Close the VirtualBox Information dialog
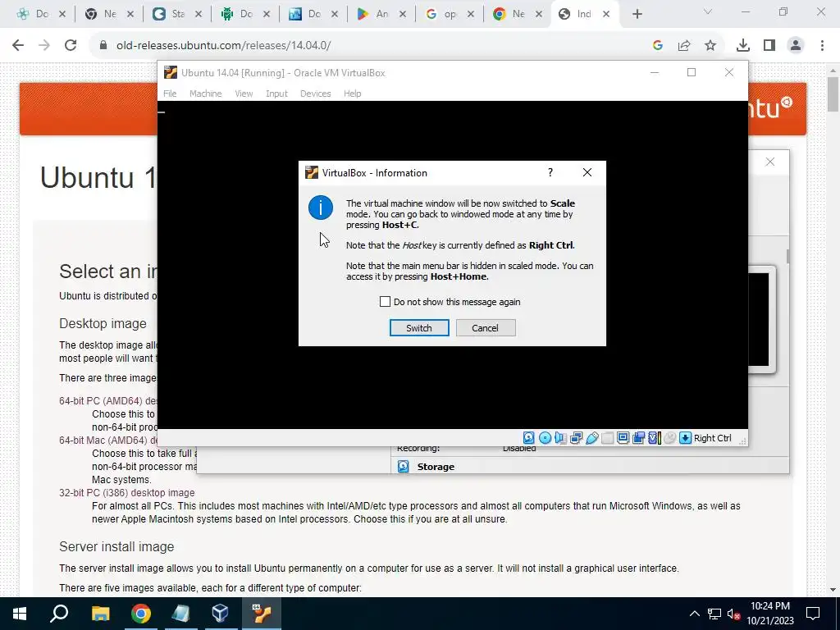The image size is (840, 630). 587,172
